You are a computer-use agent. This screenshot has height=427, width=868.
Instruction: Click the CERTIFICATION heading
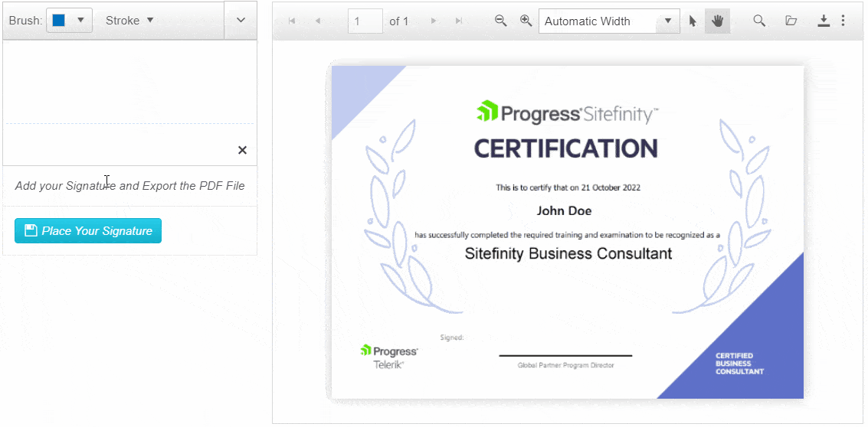point(565,148)
